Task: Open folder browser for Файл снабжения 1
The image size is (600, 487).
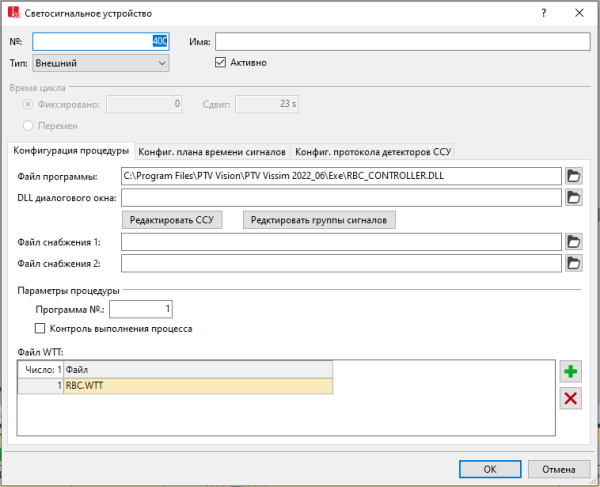Action: [x=573, y=242]
